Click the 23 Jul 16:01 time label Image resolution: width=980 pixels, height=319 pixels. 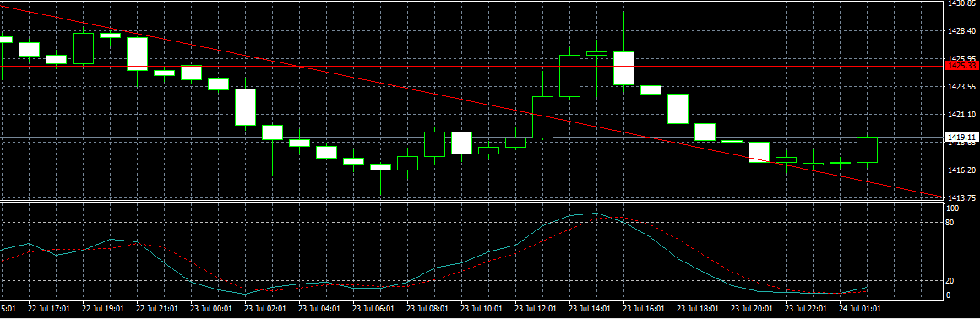tap(644, 308)
